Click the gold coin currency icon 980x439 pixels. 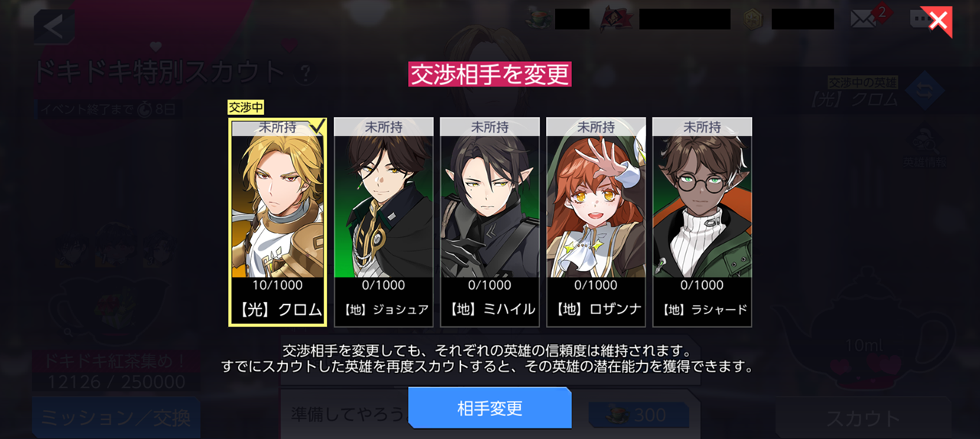(754, 19)
